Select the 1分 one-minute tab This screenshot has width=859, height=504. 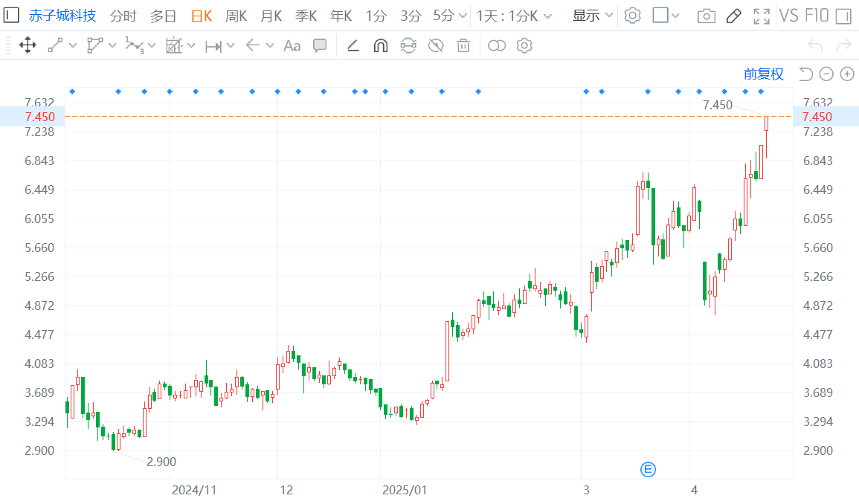[376, 16]
